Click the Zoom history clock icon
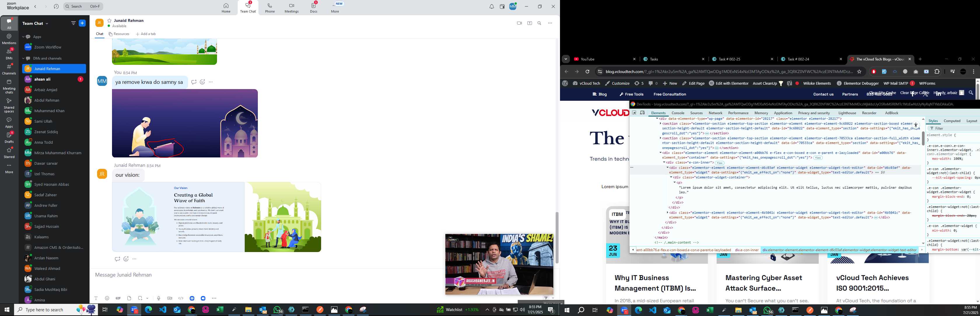Image resolution: width=980 pixels, height=316 pixels. click(x=56, y=6)
